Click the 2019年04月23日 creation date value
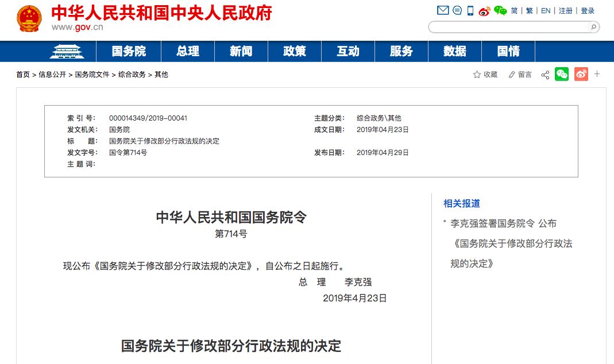Viewport: 614px width, 364px height. [383, 129]
